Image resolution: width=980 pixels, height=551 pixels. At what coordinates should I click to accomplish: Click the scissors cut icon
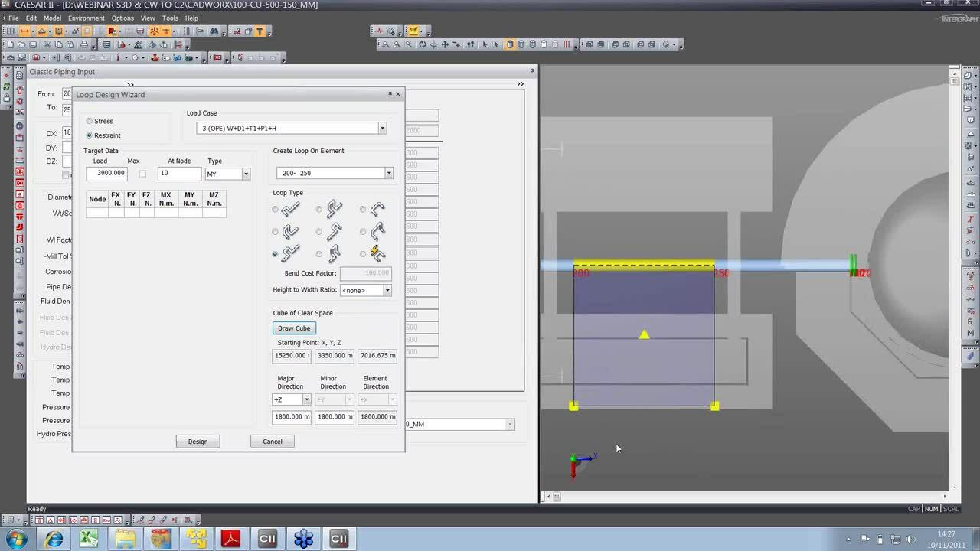click(x=47, y=44)
